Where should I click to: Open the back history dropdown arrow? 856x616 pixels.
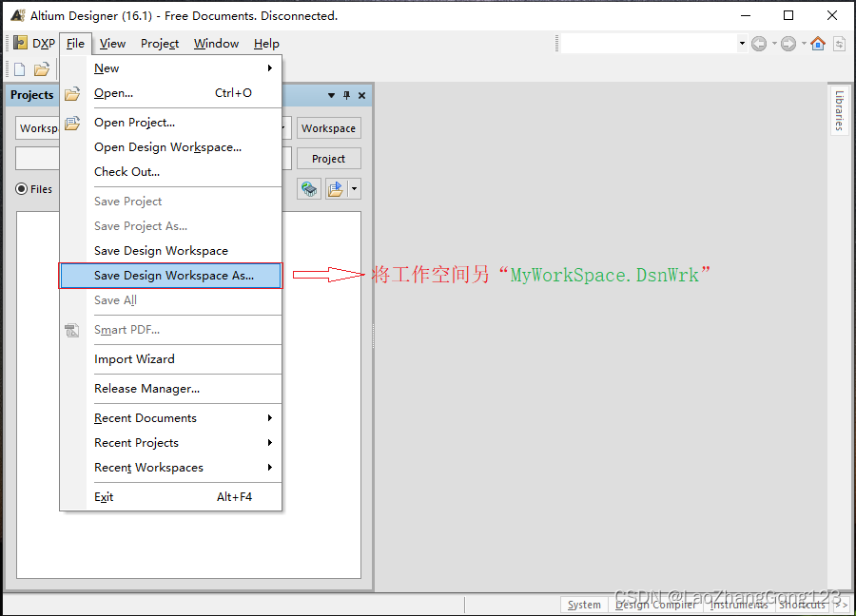774,44
